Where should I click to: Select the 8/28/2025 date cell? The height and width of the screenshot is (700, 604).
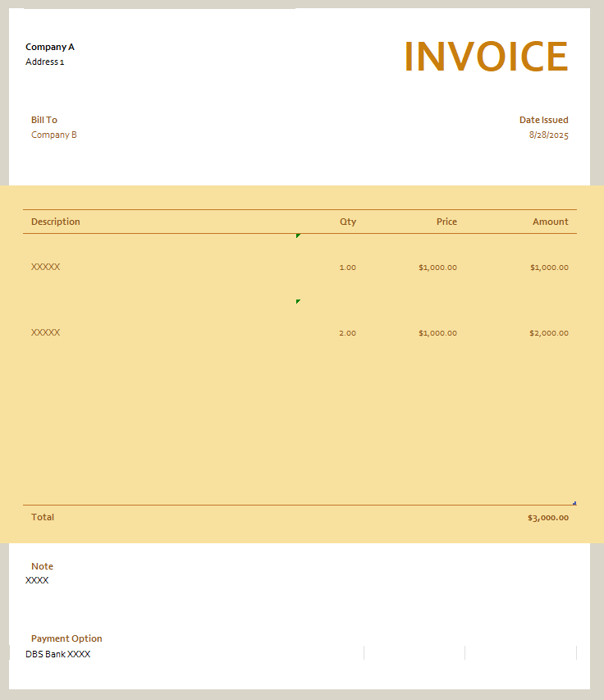(548, 135)
